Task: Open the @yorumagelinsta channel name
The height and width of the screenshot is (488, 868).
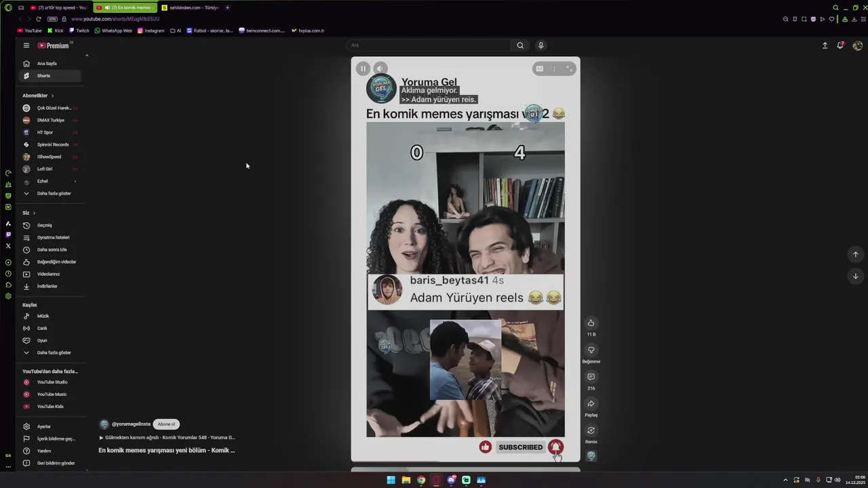Action: 131,424
